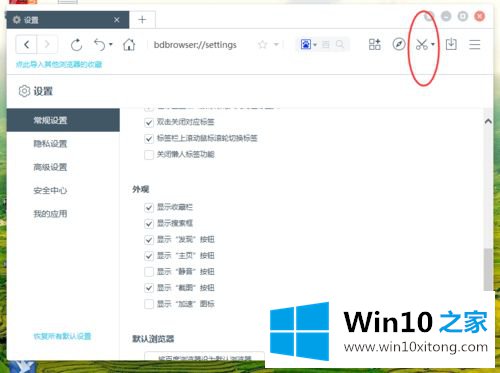Select 高级设置 in the sidebar
This screenshot has height=373, width=500.
pyautogui.click(x=50, y=167)
